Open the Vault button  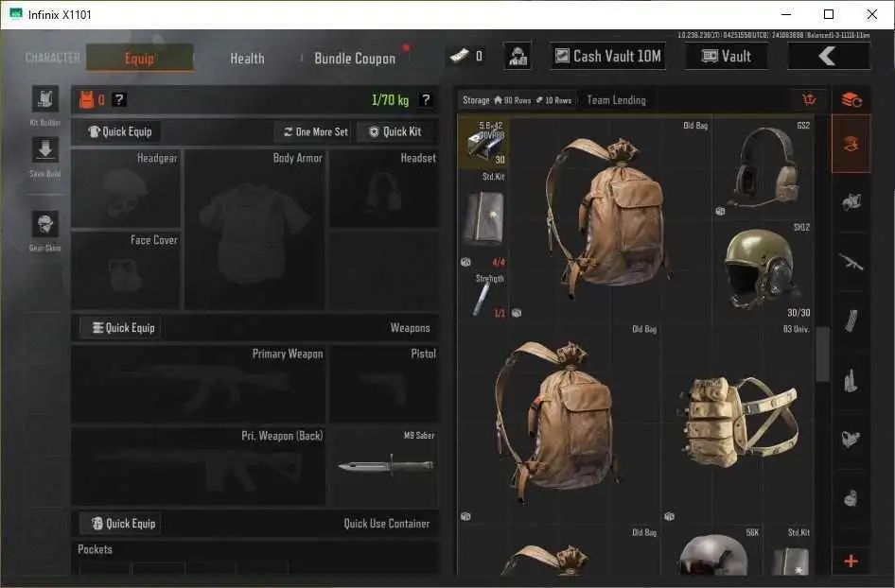pos(726,56)
